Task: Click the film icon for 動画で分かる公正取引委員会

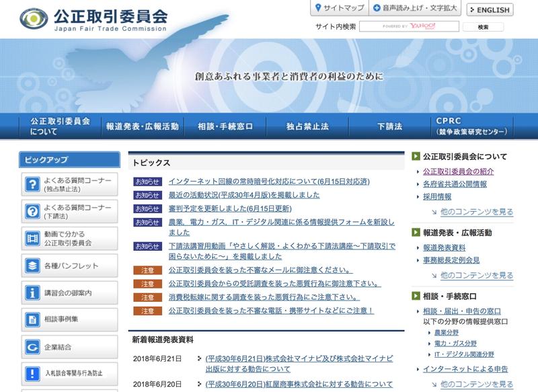Action: pyautogui.click(x=32, y=238)
